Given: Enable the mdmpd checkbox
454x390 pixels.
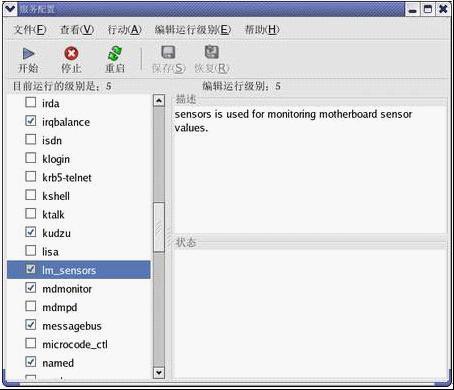Looking at the screenshot, I should 31,306.
